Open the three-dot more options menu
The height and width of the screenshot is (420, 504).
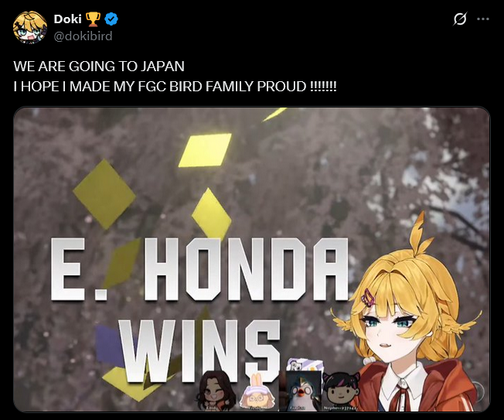483,19
